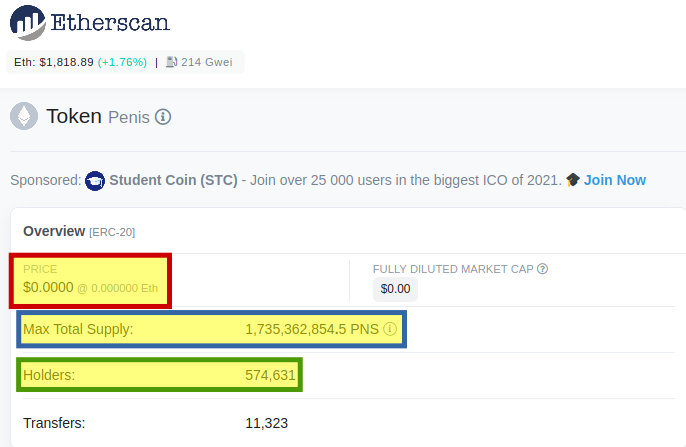Click the +1.76% price change indicator
The image size is (686, 447).
point(122,62)
